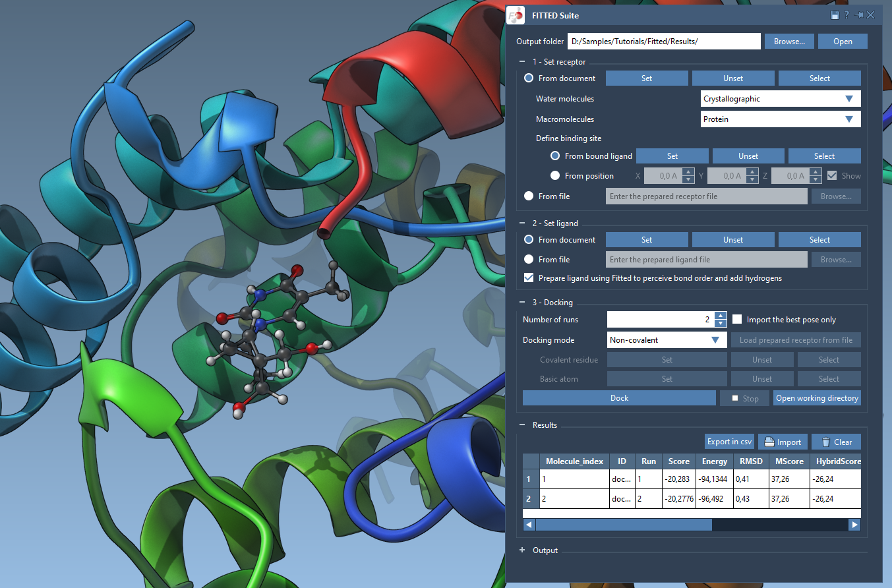892x588 pixels.
Task: Collapse the 2 - Set ligand section
Action: [x=523, y=223]
